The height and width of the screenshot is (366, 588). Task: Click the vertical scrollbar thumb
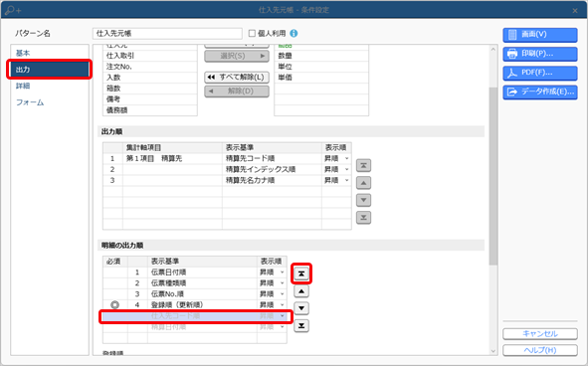493,176
